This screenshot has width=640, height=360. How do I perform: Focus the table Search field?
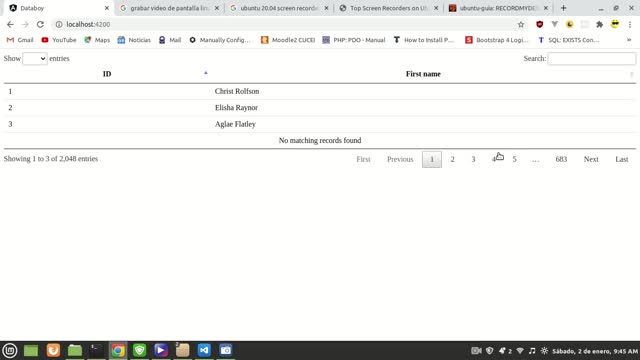(591, 58)
